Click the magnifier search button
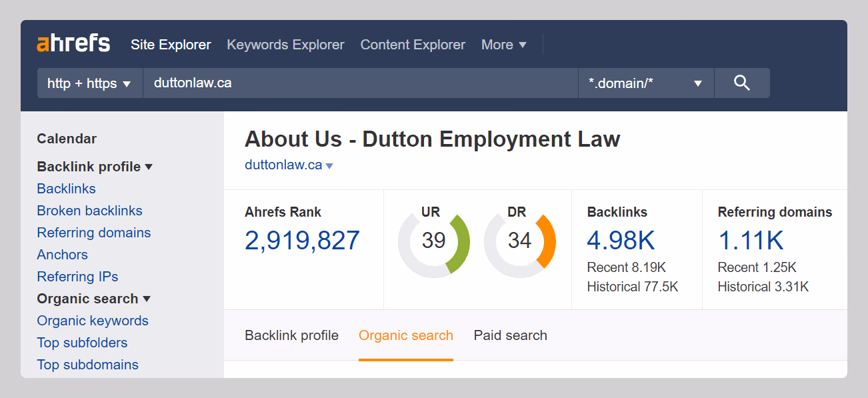Screen dimensions: 868x398 point(742,83)
